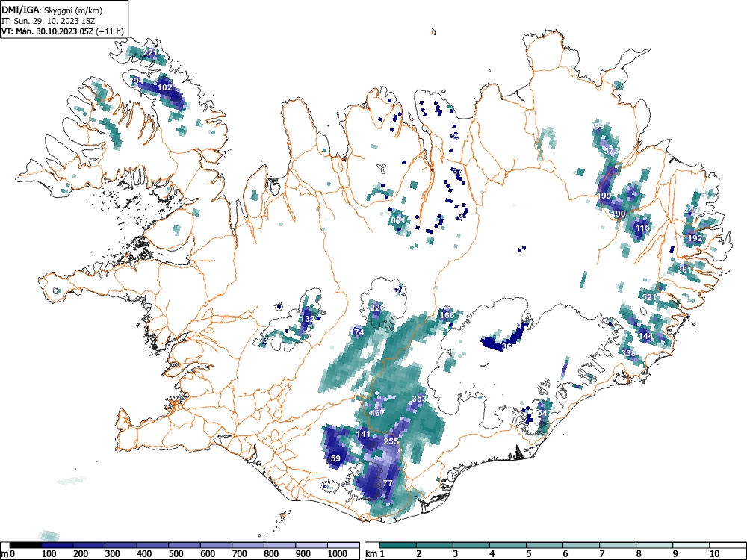Pick the '338' visibility value

629,353
